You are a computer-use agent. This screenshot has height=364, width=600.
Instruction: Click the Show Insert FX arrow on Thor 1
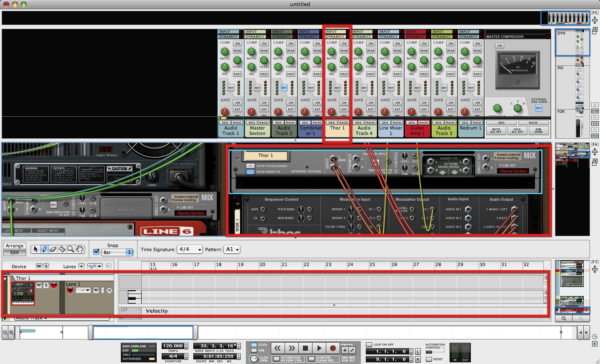tap(250, 172)
